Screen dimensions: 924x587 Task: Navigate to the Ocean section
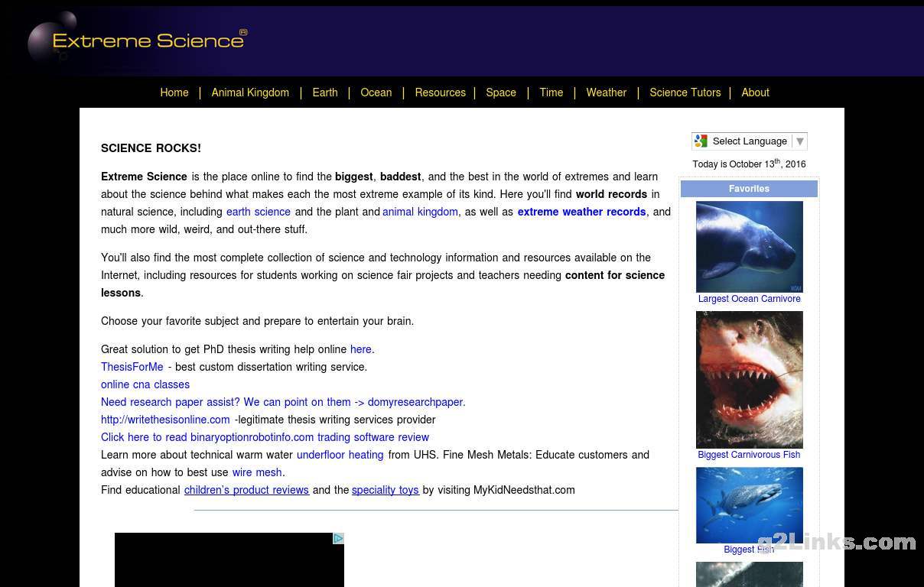(376, 92)
